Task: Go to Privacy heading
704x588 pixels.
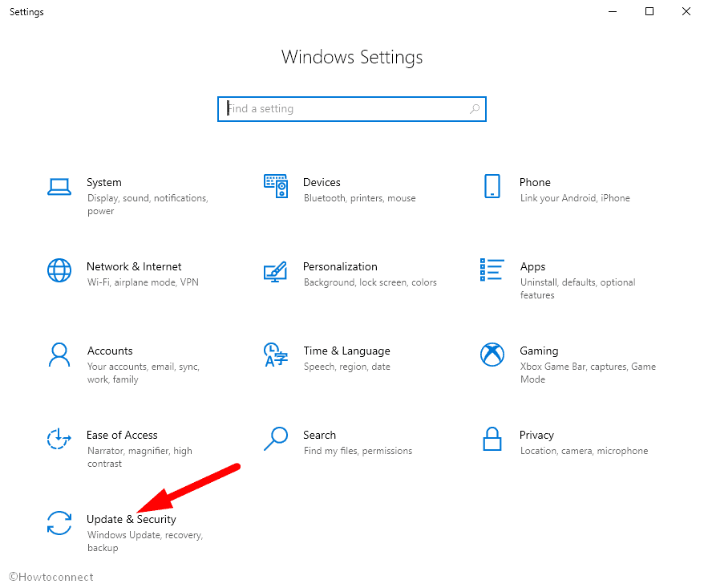Action: [x=537, y=436]
